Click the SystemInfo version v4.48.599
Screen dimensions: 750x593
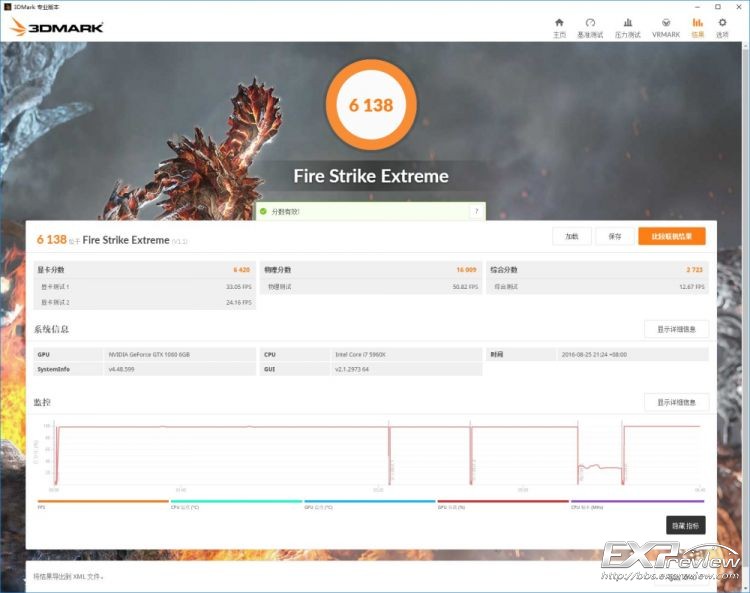(121, 369)
